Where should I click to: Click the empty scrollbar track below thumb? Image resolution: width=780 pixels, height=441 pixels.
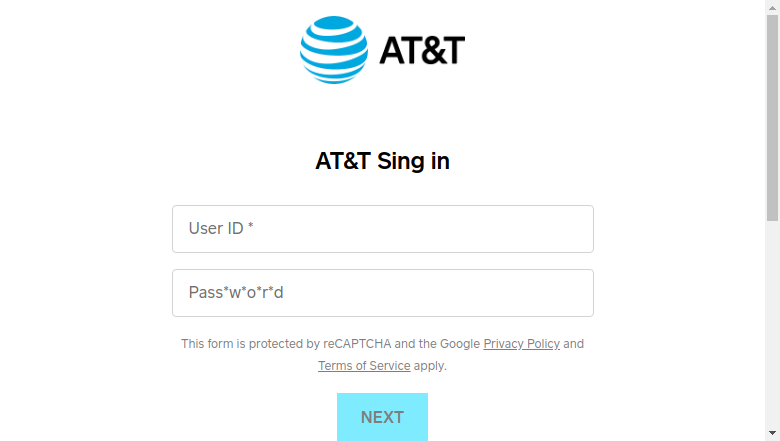point(772,323)
